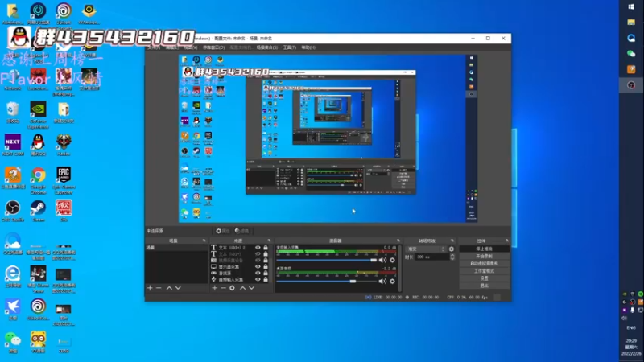Screen dimensions: 644x362
Task: Adjust the 音频输入采集 volume slider
Action: pos(327,260)
